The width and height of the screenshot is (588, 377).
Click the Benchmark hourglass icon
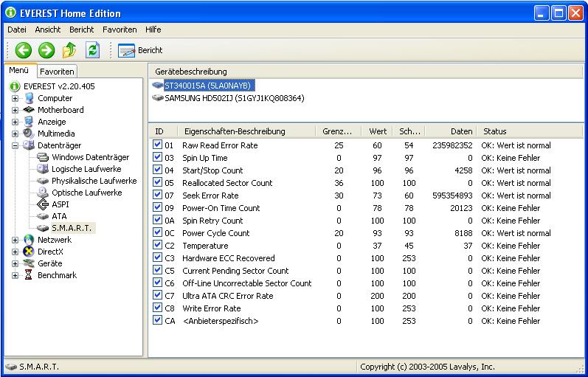click(x=29, y=275)
